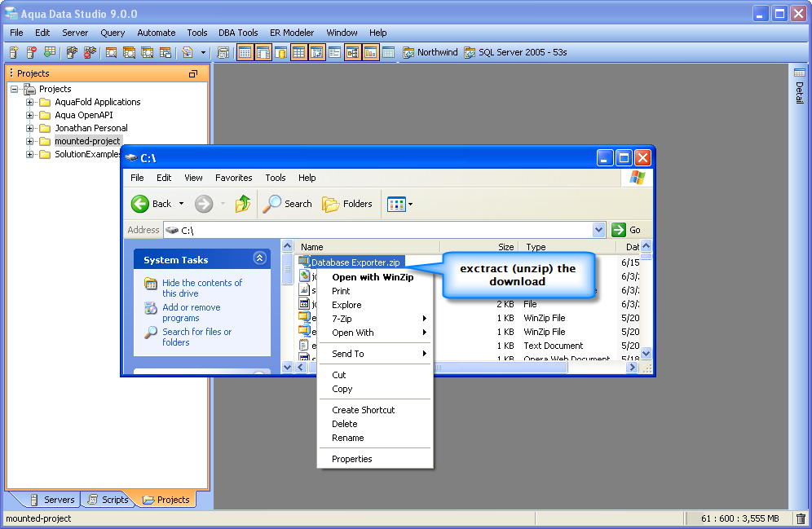Collapse the System Tasks section chevron
The image size is (812, 529).
[259, 258]
